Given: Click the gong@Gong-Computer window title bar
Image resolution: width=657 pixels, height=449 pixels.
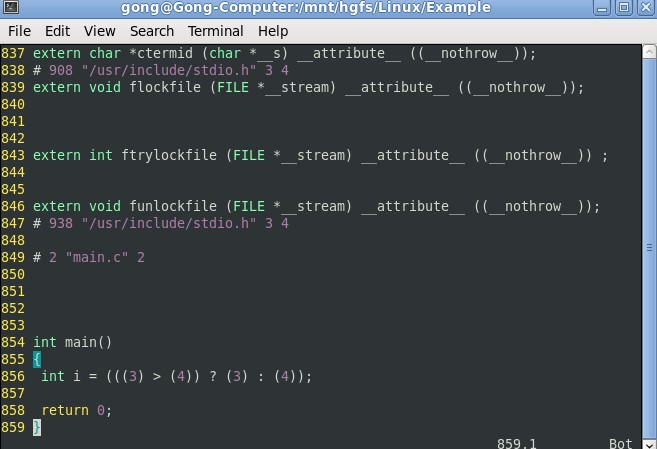Looking at the screenshot, I should 300,9.
